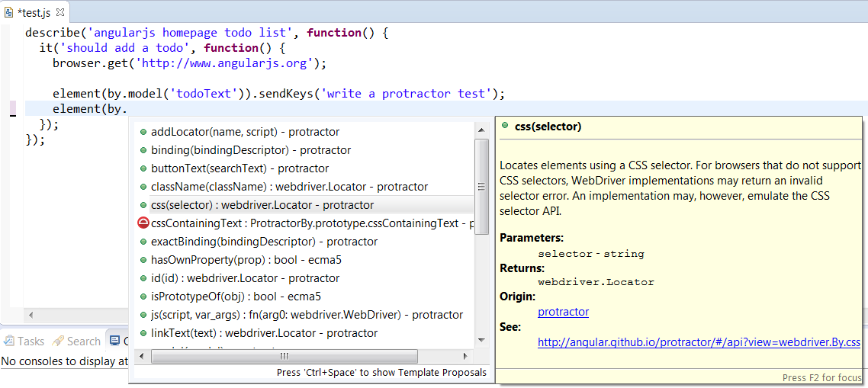Screen dimensions: 868x388
Task: Click the proposal list's horizontal scrollbar thumb
Action: [284, 356]
